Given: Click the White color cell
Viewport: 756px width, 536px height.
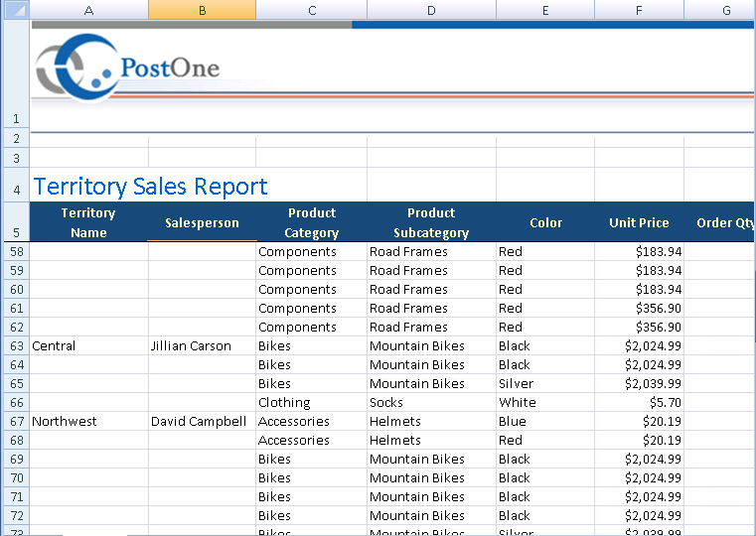Looking at the screenshot, I should coord(545,403).
